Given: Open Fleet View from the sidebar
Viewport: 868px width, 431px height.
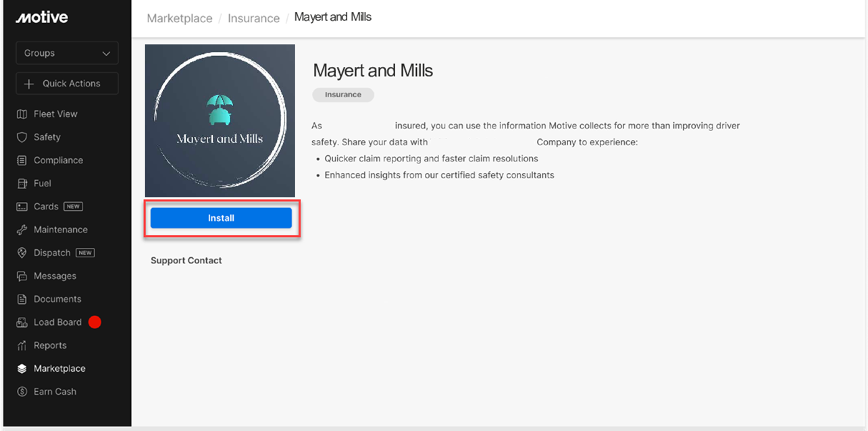Looking at the screenshot, I should click(x=55, y=114).
